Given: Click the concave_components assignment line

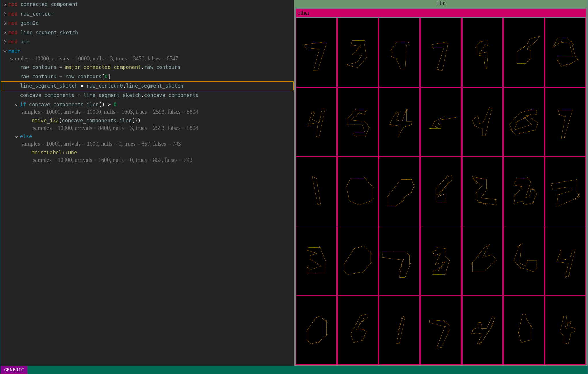Looking at the screenshot, I should (x=109, y=95).
